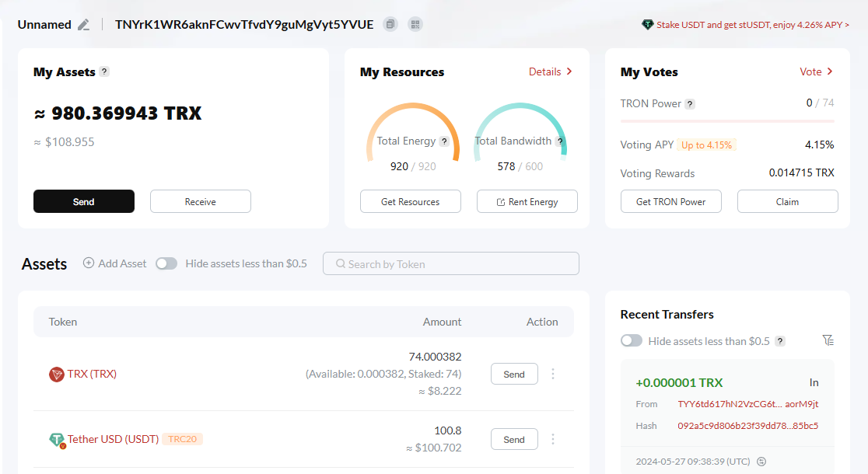Click the Amount column header
Screen dimensions: 868x474
click(x=442, y=322)
